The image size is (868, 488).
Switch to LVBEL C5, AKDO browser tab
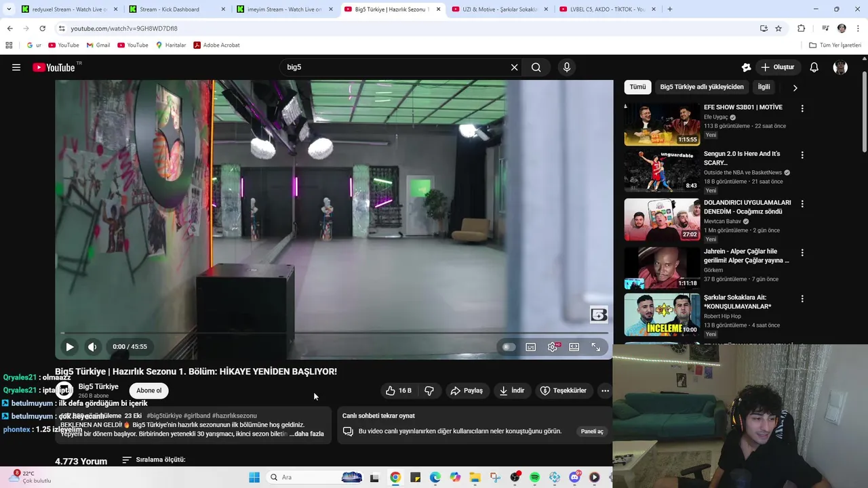(x=607, y=9)
